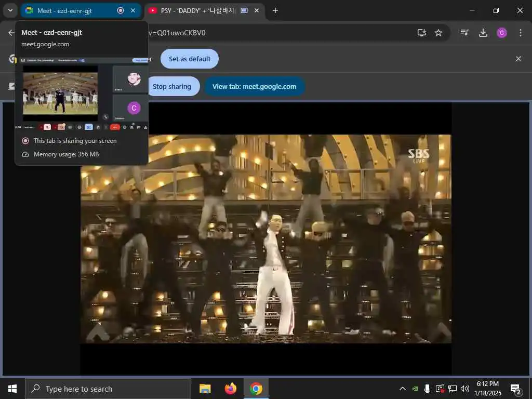This screenshot has width=532, height=399.
Task: Go back using the browser back arrow
Action: 11,33
